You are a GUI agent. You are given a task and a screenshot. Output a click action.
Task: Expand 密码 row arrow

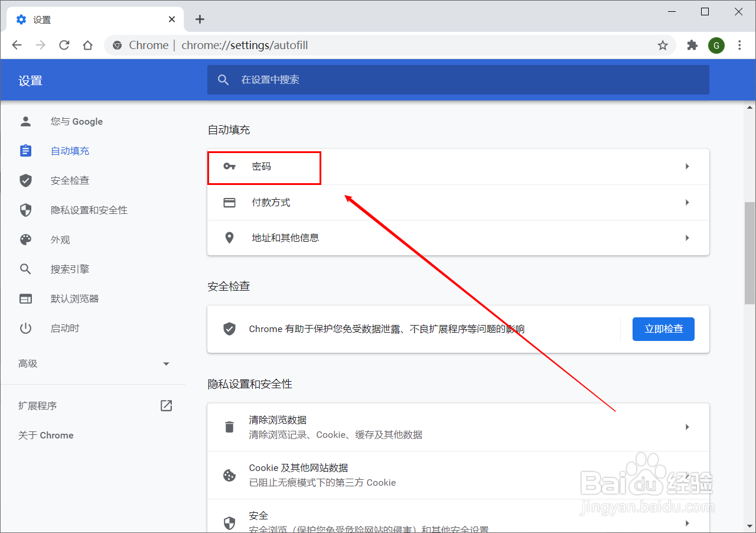click(x=687, y=167)
